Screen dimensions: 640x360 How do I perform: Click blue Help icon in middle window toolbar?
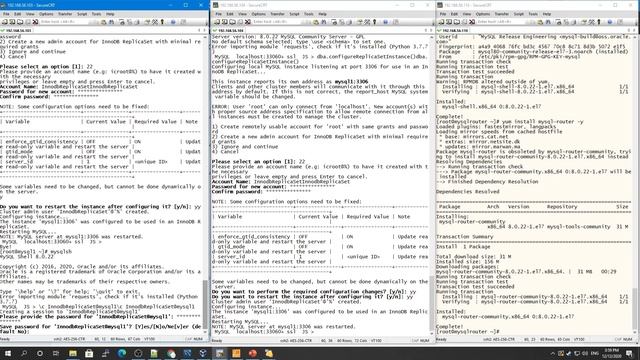point(385,22)
